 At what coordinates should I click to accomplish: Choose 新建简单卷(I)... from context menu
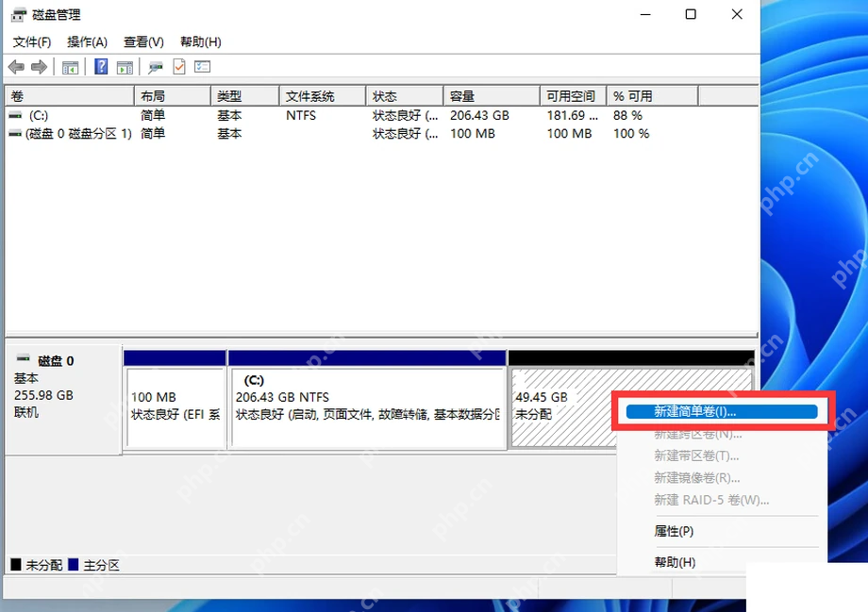coord(722,411)
